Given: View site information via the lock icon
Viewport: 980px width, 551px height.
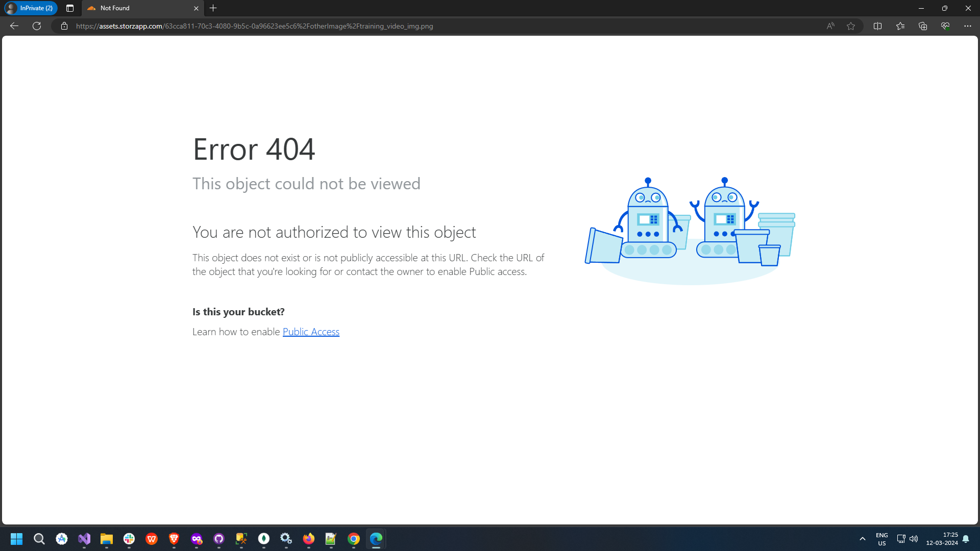Looking at the screenshot, I should pyautogui.click(x=64, y=26).
